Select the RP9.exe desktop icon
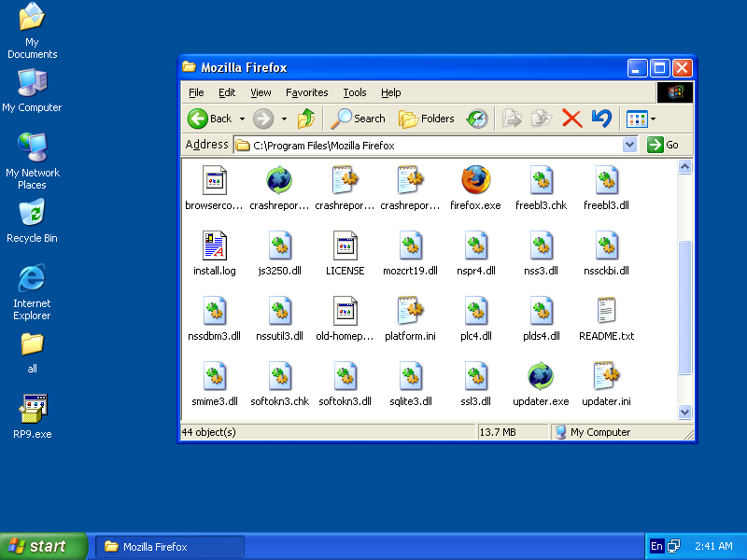 coord(32,409)
